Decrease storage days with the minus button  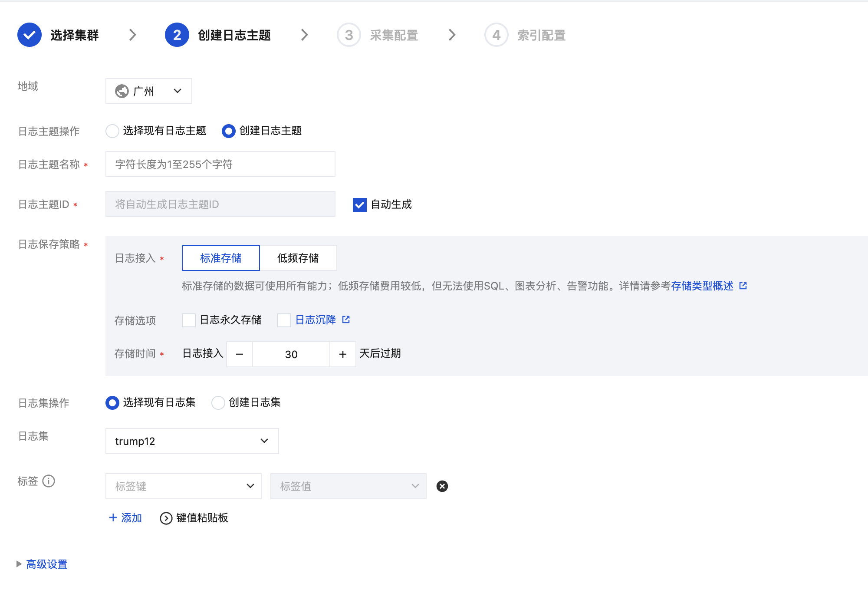pos(240,354)
